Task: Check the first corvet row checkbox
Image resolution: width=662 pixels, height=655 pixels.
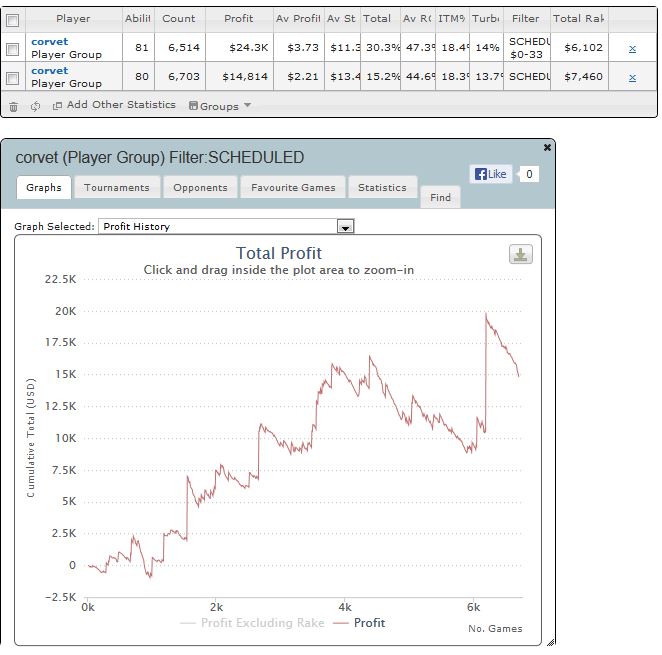Action: click(13, 48)
